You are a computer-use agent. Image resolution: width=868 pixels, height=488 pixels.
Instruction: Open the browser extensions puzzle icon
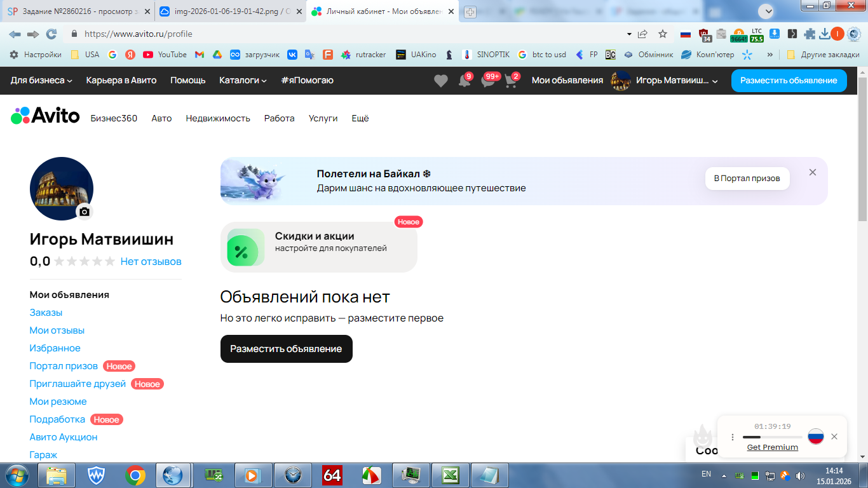pyautogui.click(x=810, y=34)
